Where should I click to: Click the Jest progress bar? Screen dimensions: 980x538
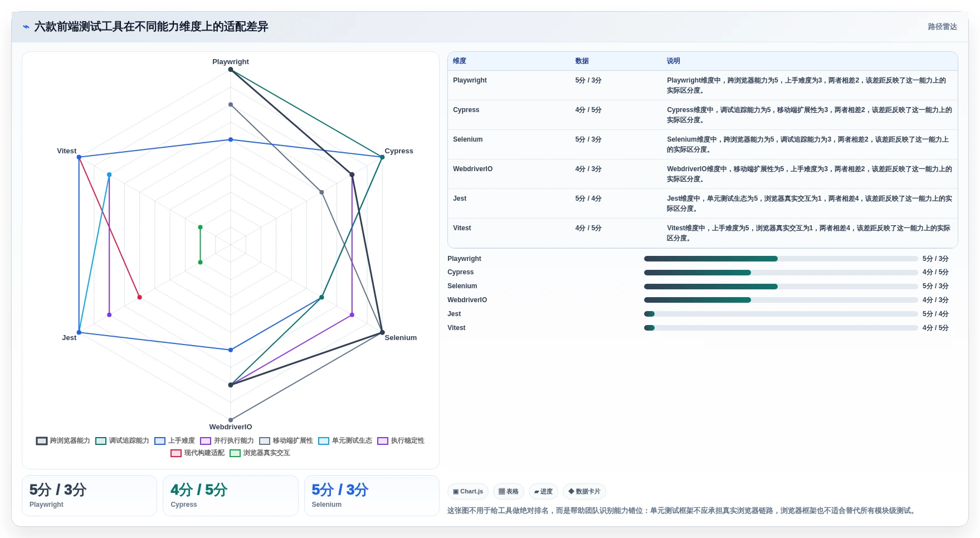[781, 314]
